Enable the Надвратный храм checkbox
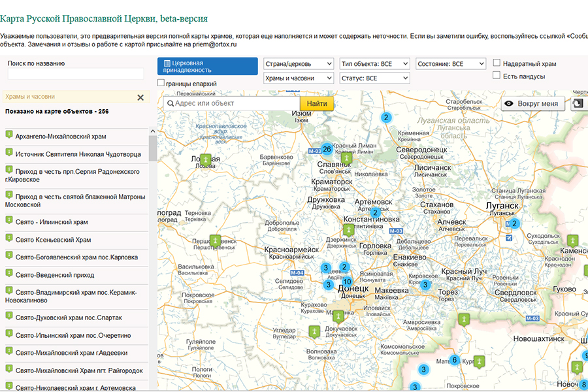588x392 pixels. (x=497, y=63)
